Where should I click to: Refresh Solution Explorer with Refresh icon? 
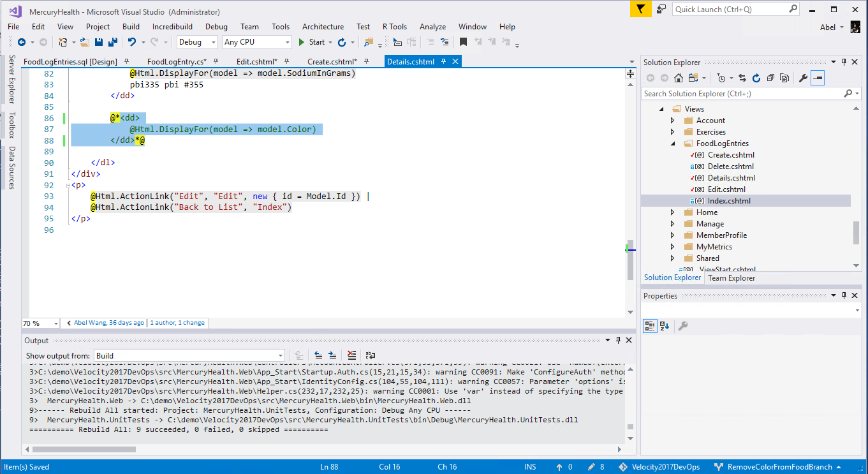(x=756, y=78)
